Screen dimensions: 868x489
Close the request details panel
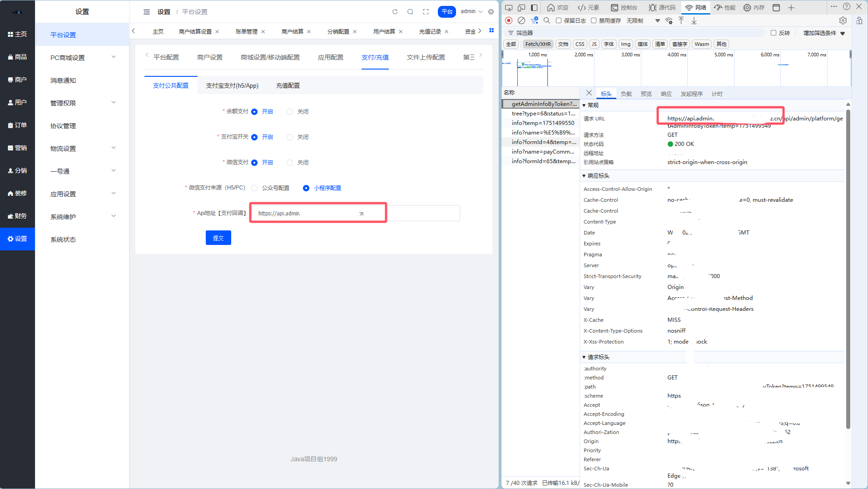589,93
